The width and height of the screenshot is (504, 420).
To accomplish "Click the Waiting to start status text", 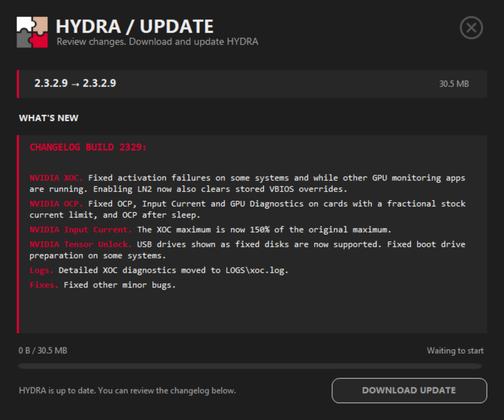I will point(455,350).
